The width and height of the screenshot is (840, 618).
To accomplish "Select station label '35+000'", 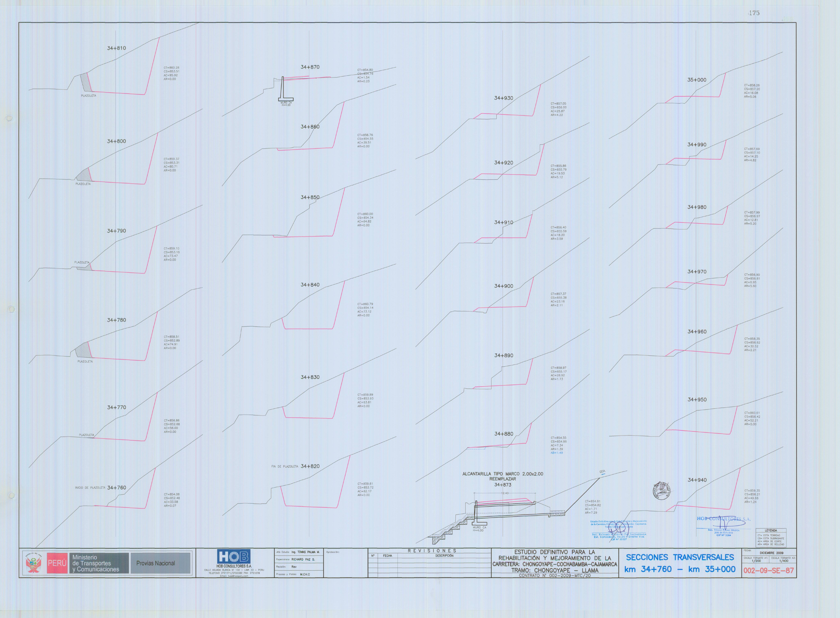I will (x=697, y=80).
